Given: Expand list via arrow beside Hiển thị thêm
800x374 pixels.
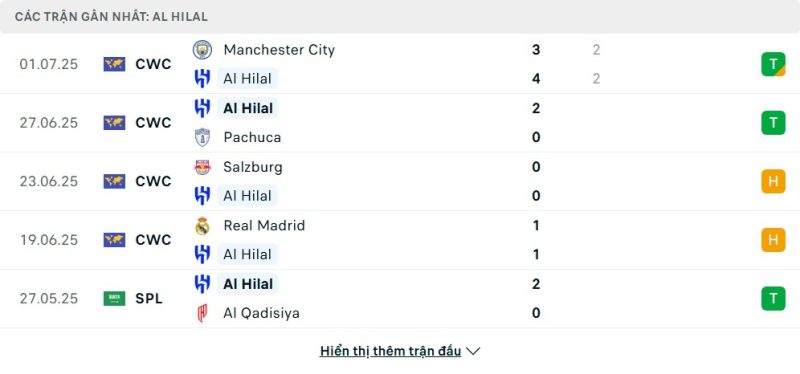Looking at the screenshot, I should point(473,352).
